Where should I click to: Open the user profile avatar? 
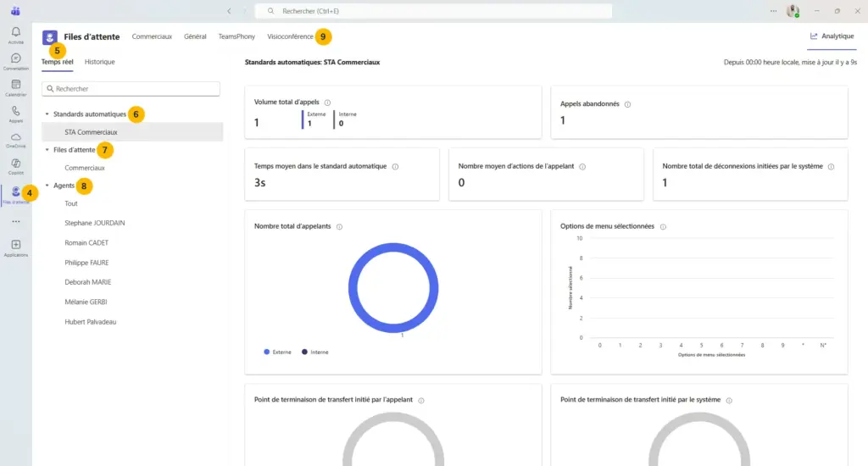(x=793, y=11)
